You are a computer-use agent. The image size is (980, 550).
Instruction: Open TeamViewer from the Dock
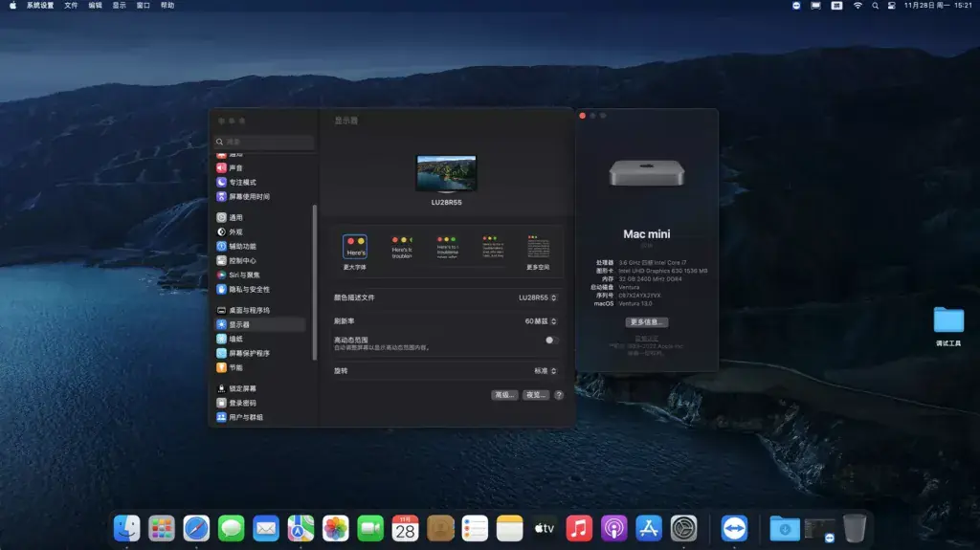point(734,529)
